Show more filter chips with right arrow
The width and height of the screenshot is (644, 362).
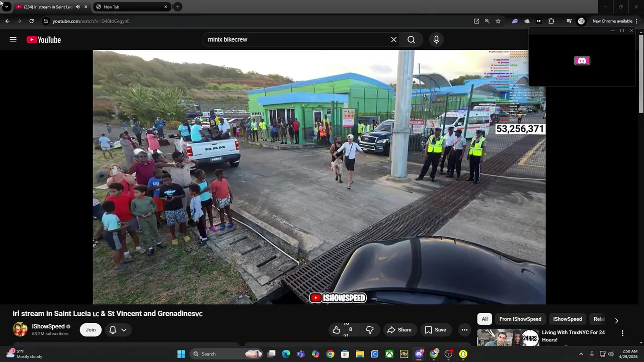click(x=616, y=320)
